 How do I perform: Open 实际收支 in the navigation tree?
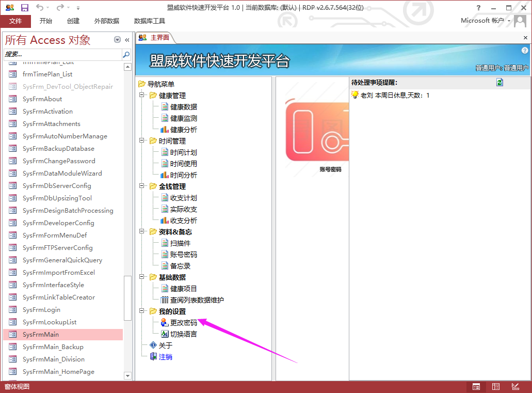[184, 209]
